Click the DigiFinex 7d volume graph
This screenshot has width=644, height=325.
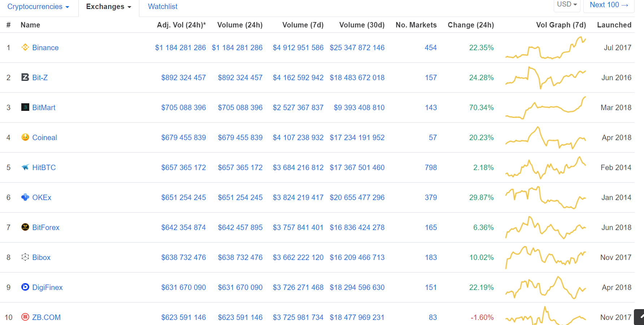tap(545, 287)
